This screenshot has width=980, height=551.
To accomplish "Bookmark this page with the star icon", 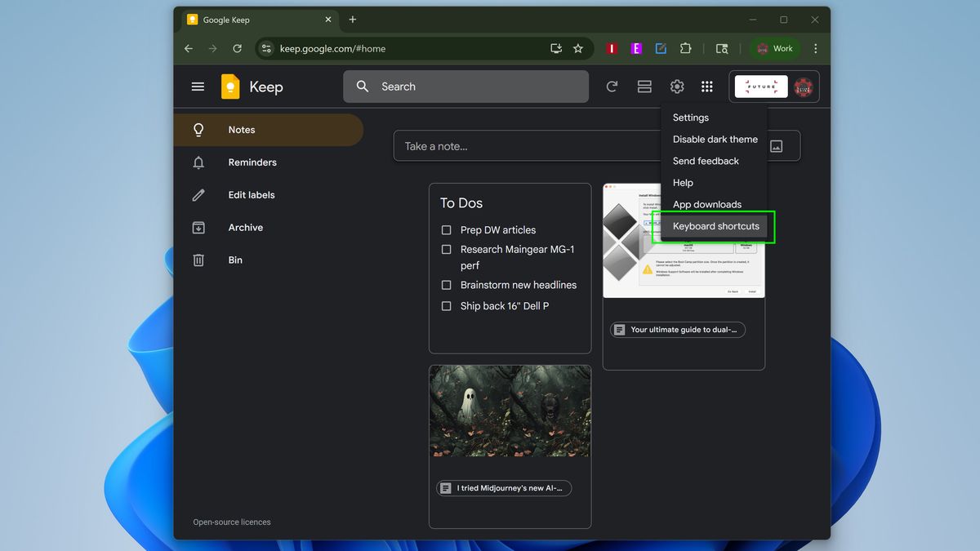I will pyautogui.click(x=578, y=49).
